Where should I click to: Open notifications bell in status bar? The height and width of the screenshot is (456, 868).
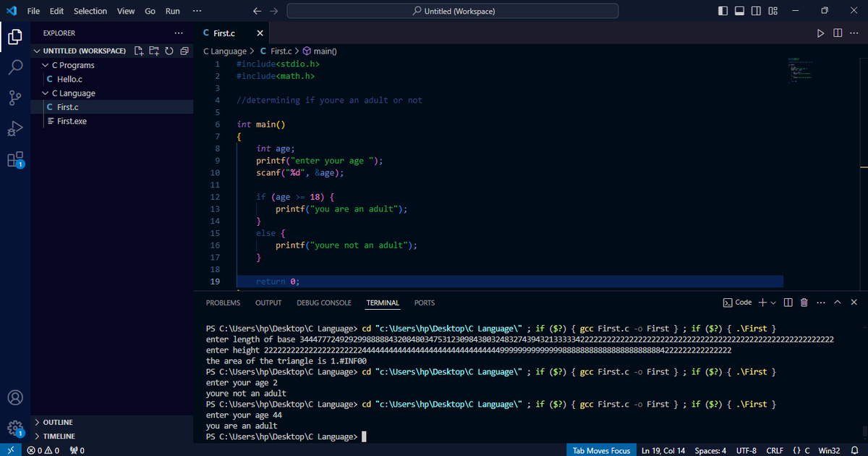point(854,450)
